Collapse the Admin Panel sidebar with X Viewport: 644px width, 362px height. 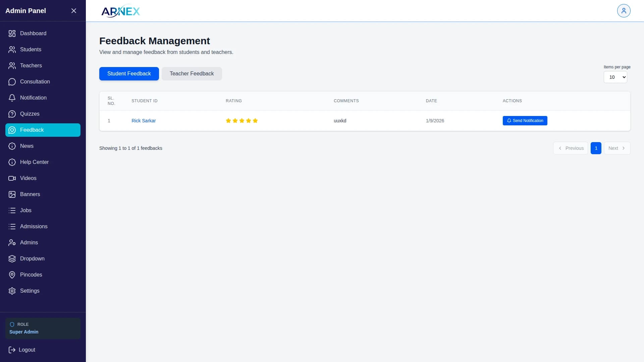(x=74, y=11)
